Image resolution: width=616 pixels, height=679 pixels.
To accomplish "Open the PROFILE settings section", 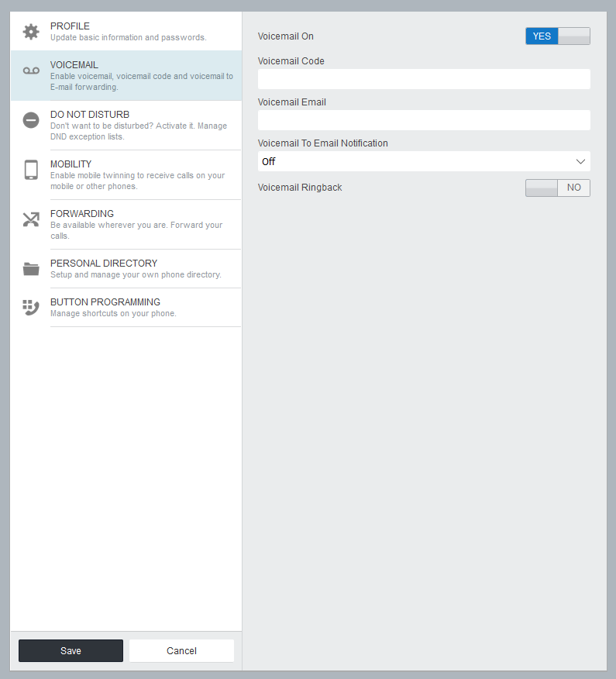I will click(126, 32).
